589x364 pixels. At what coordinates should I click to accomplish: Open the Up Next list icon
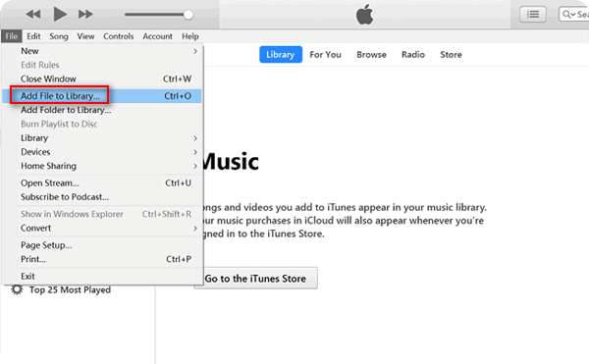coord(533,15)
